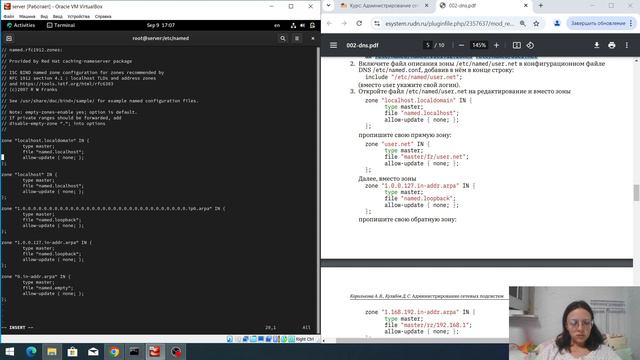
Task: Launch Microsoft Edge from the taskbar
Action: coord(31,352)
